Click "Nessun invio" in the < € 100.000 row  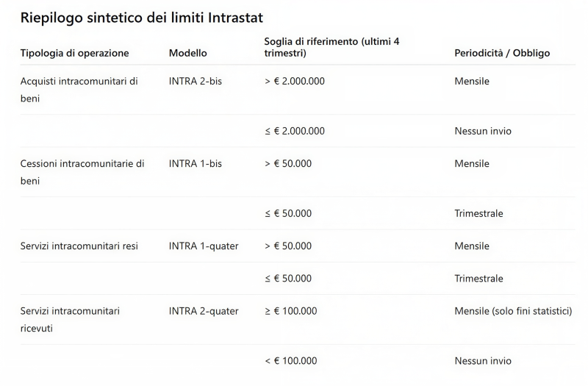pos(482,361)
